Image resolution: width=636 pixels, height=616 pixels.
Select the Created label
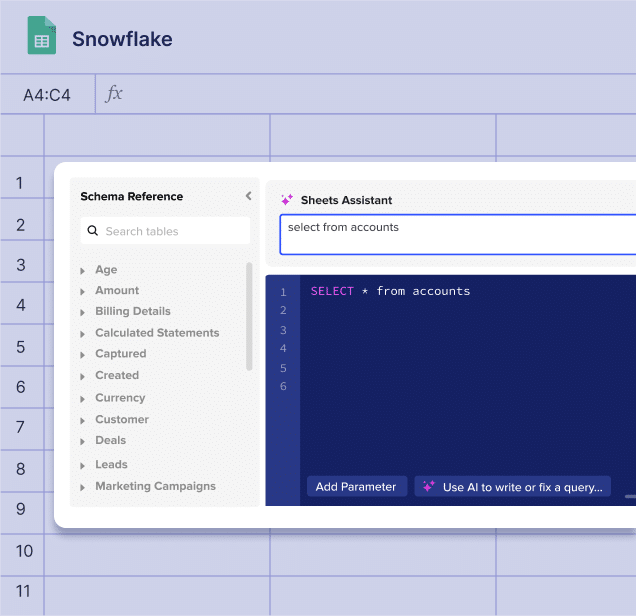tap(117, 375)
